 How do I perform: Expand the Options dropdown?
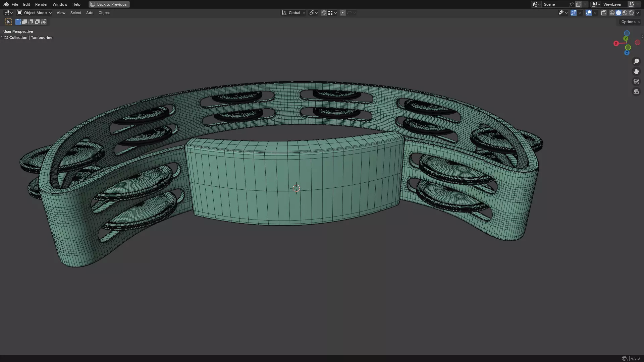tap(630, 22)
